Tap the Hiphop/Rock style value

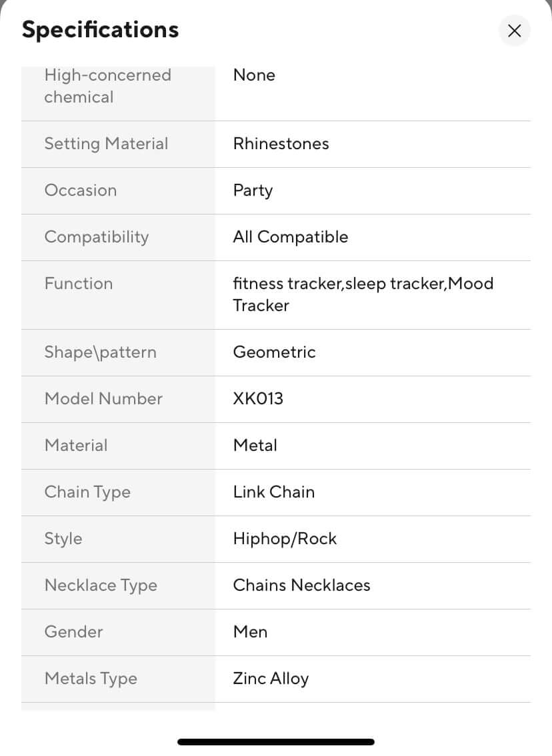pos(285,539)
